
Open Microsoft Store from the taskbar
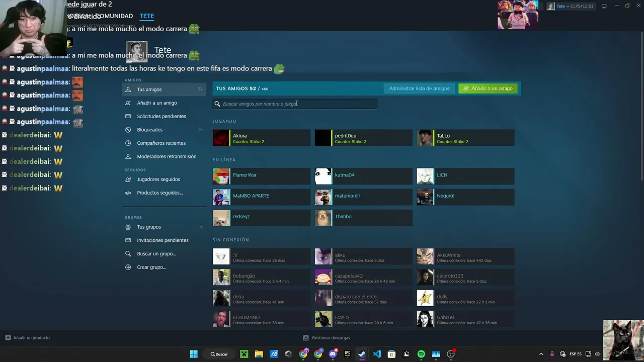point(391,354)
